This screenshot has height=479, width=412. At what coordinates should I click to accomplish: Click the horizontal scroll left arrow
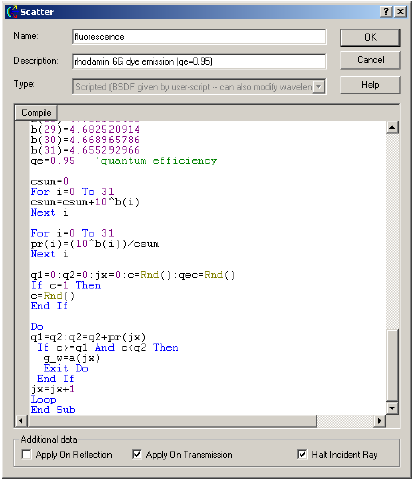coord(21,421)
